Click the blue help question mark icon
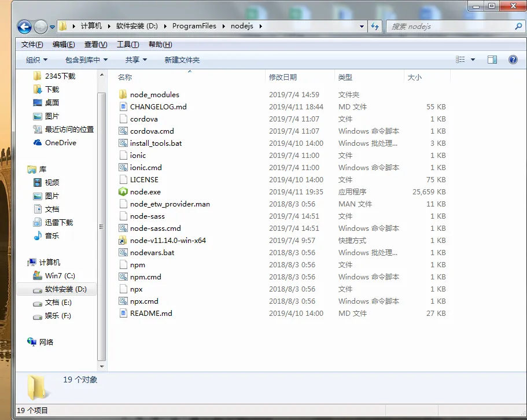 513,60
